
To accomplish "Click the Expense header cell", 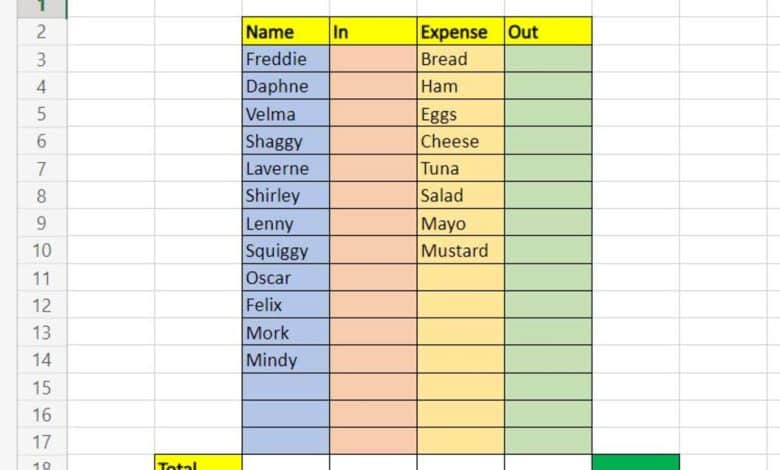I will pos(460,31).
